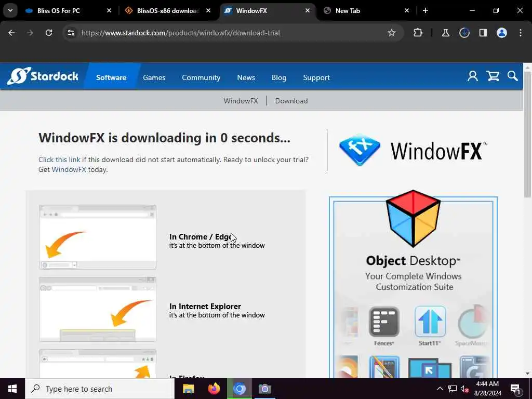
Task: Open the Community menu
Action: coord(201,77)
